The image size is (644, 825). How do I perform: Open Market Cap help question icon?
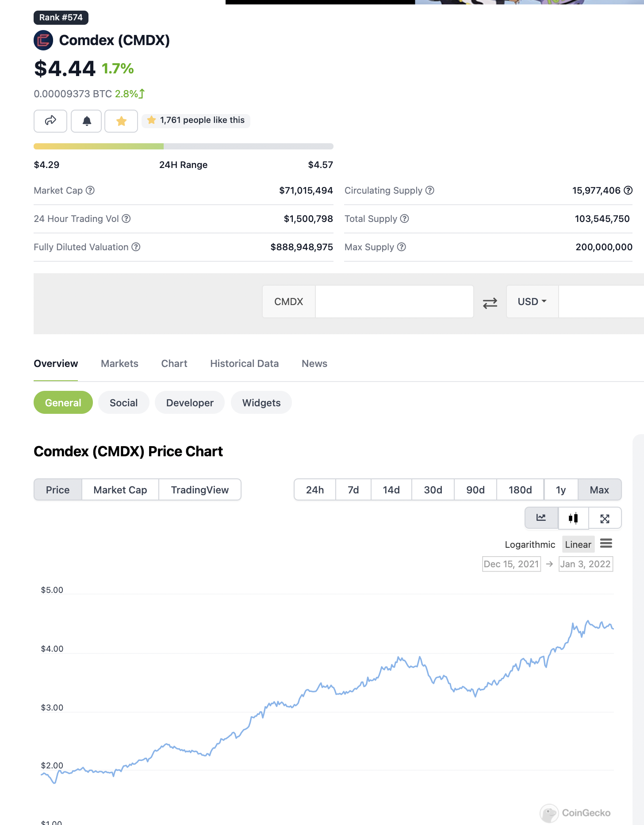(x=90, y=191)
